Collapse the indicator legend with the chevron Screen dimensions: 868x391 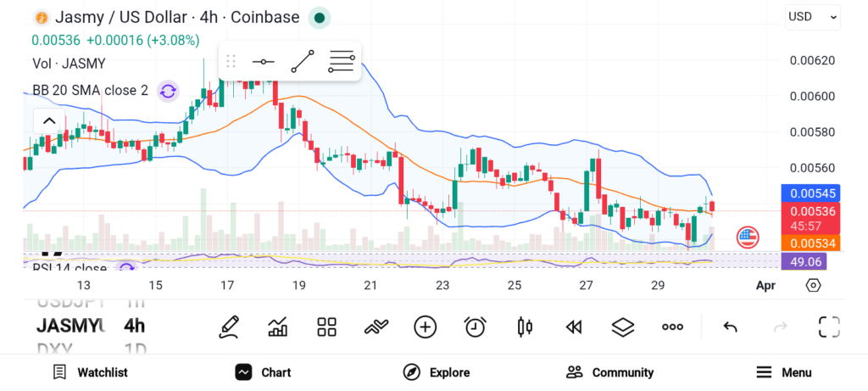(x=49, y=120)
